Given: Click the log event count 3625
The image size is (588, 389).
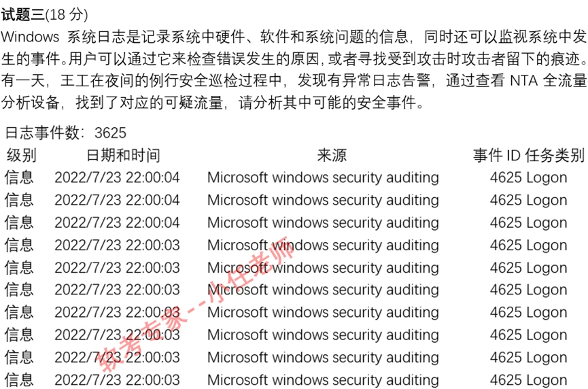Looking at the screenshot, I should coord(110,133).
